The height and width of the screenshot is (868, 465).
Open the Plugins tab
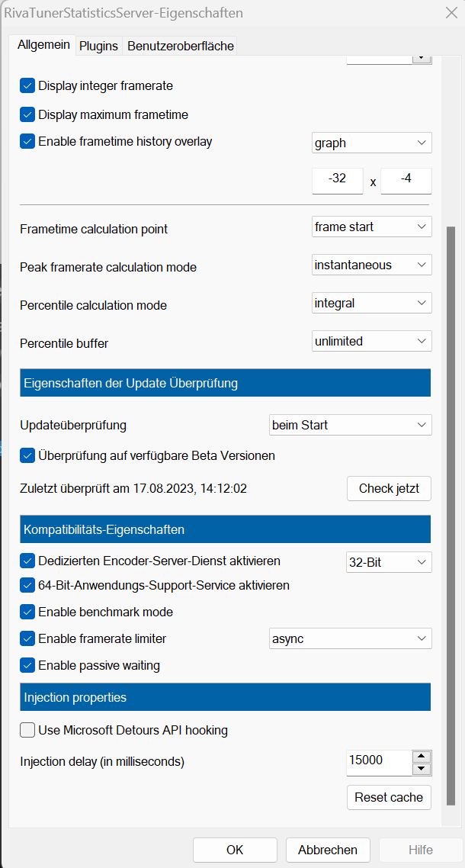click(98, 47)
